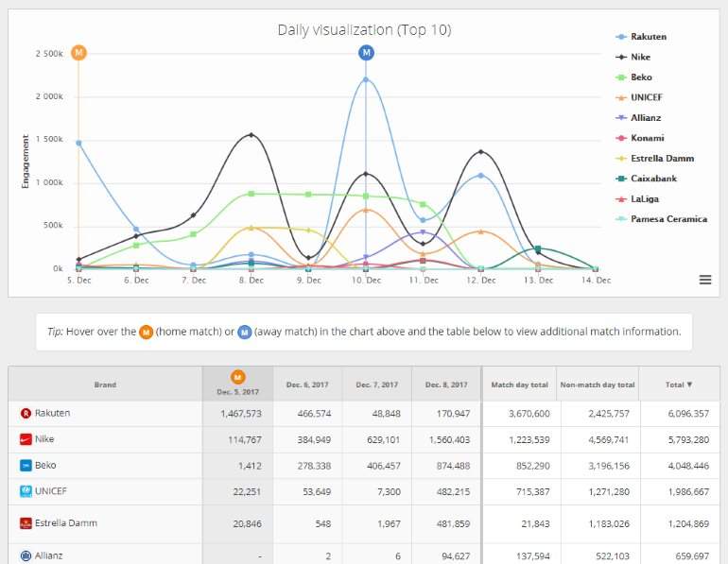
Task: Click Rakuten data point on 5. Dec
Action: click(78, 143)
